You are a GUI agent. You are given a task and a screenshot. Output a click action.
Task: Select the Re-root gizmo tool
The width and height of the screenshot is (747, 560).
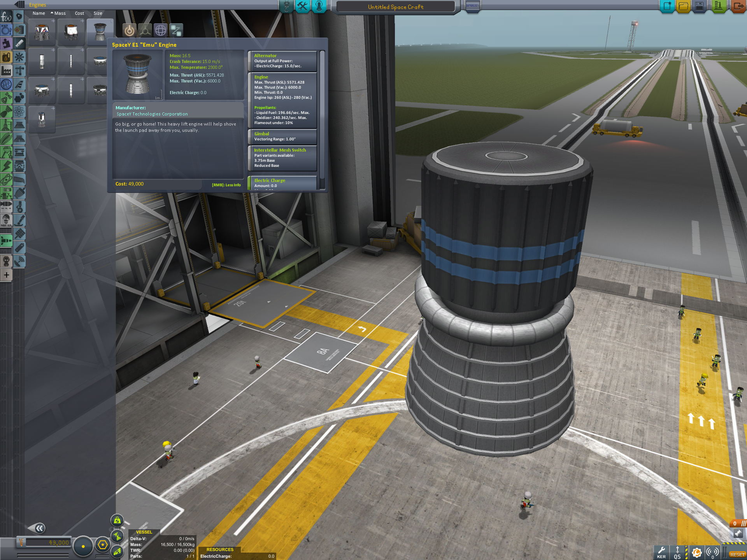point(176,30)
